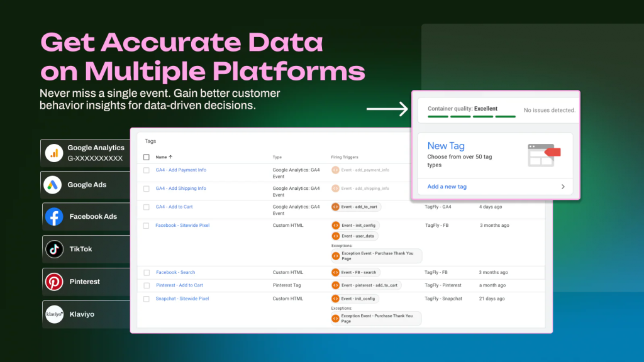Check the Pinterest - Add to Cart checkbox
This screenshot has width=644, height=362.
tap(147, 285)
